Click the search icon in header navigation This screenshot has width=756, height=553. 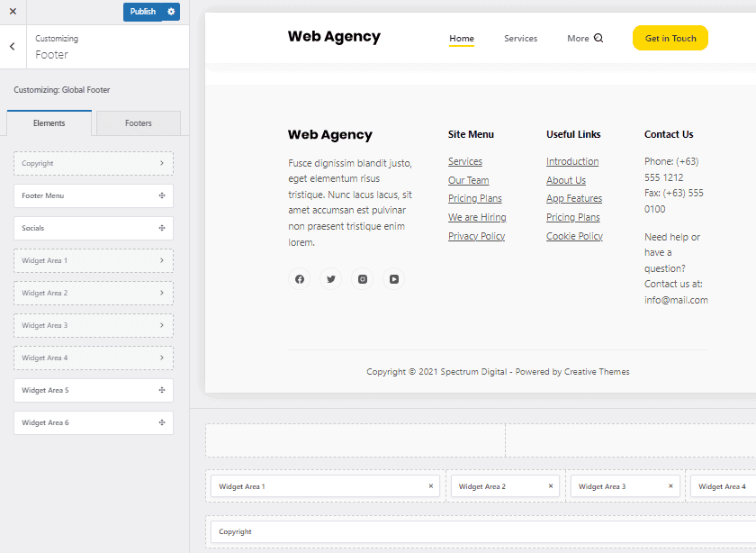tap(599, 39)
